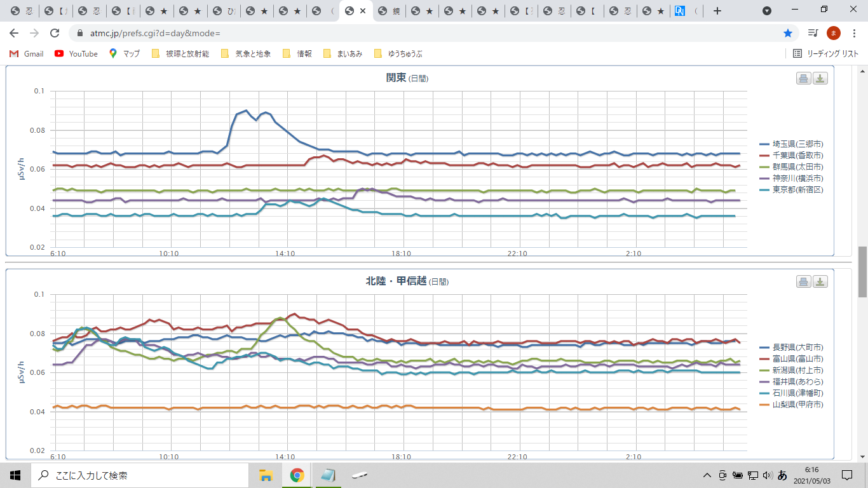The height and width of the screenshot is (488, 868).
Task: Hide the 東京都(新宿区) series via legend
Action: coord(792,189)
